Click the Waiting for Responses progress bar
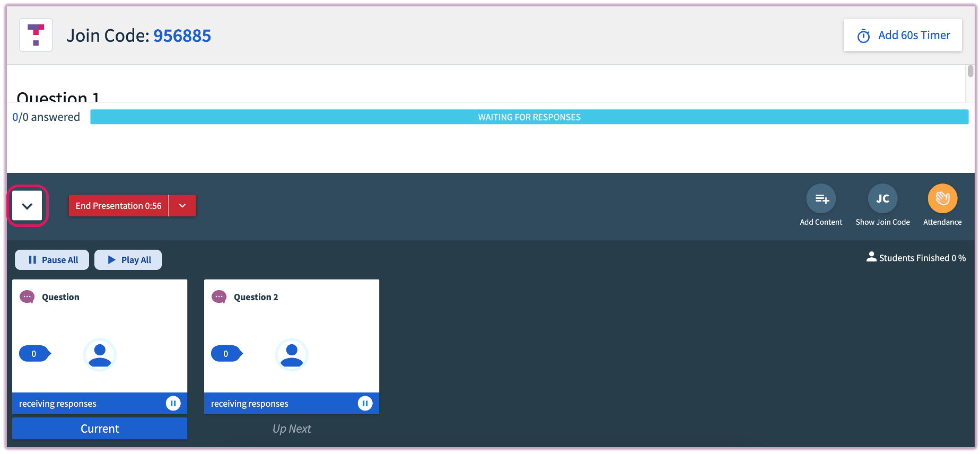 (529, 117)
